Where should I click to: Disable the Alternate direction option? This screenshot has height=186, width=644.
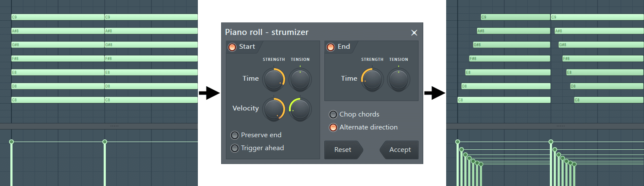333,127
